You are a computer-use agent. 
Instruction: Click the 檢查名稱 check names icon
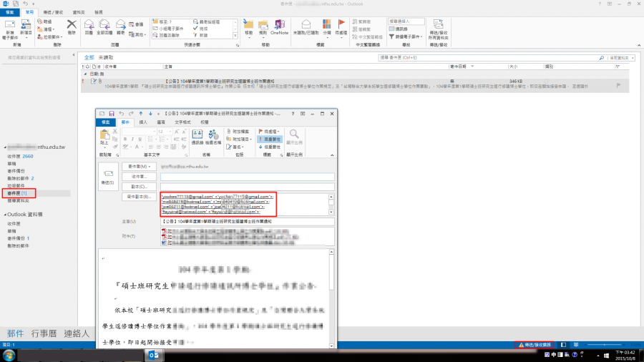coord(213,137)
